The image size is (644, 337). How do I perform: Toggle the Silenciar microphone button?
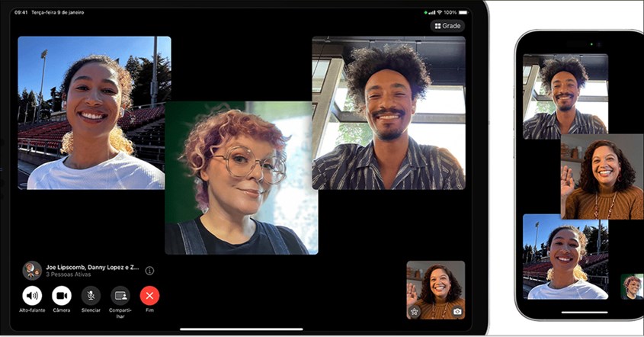click(91, 296)
